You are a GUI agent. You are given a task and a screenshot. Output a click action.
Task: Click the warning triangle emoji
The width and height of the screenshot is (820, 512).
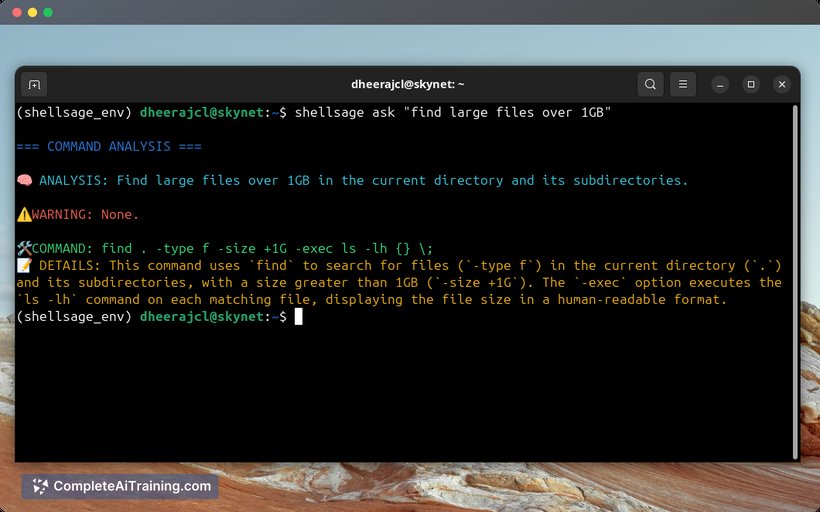point(24,214)
